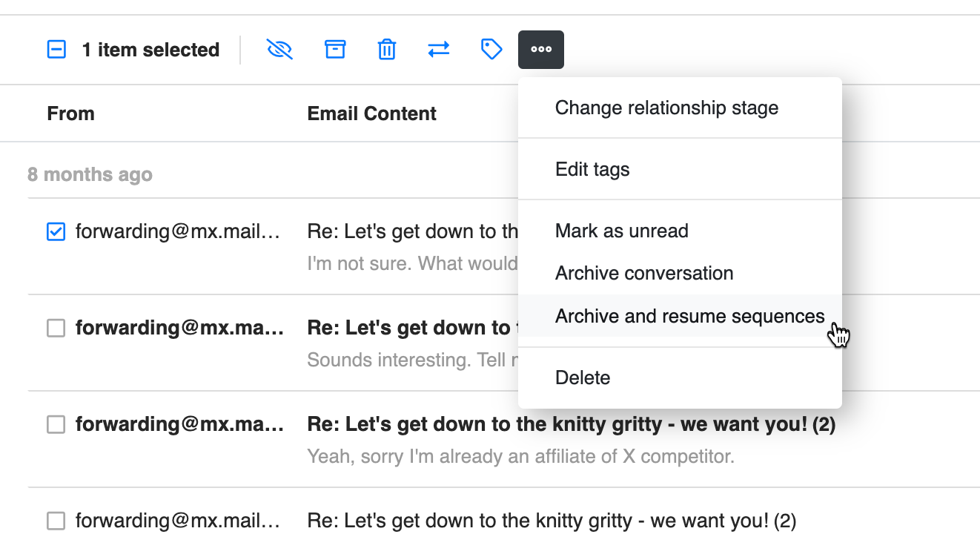
Task: Close the three-dots more actions menu button
Action: click(x=541, y=50)
